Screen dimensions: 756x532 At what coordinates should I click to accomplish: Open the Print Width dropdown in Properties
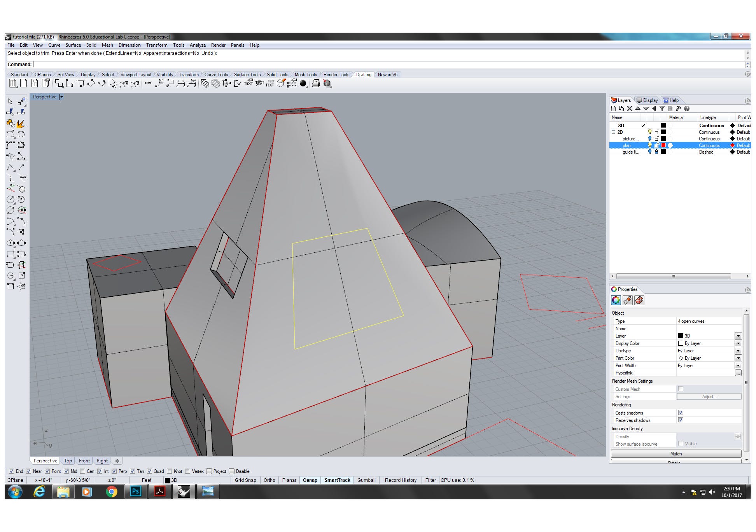click(738, 366)
